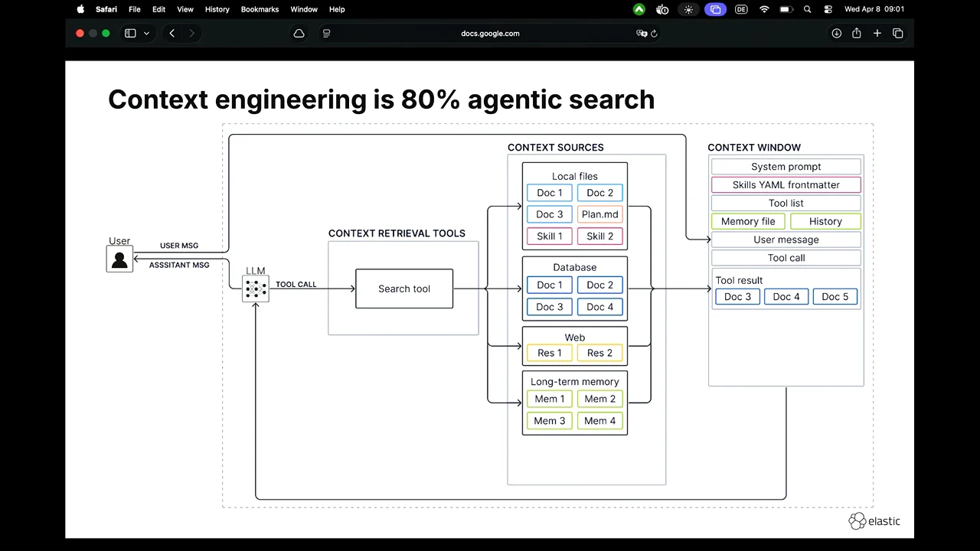
Task: Select the Res 1 web result box
Action: point(549,353)
